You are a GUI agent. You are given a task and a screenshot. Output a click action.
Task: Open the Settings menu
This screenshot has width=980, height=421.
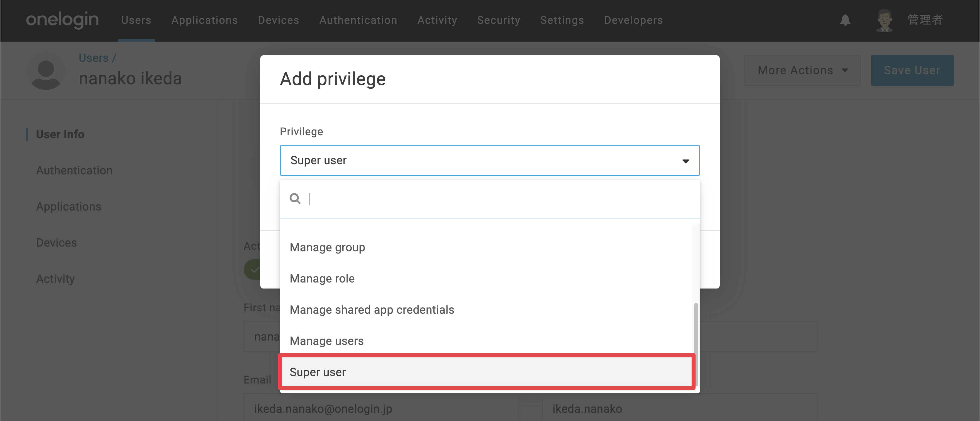562,20
